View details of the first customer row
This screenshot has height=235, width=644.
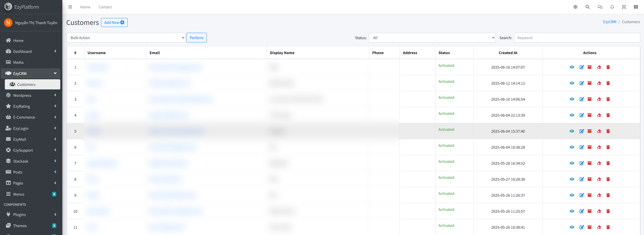click(572, 67)
